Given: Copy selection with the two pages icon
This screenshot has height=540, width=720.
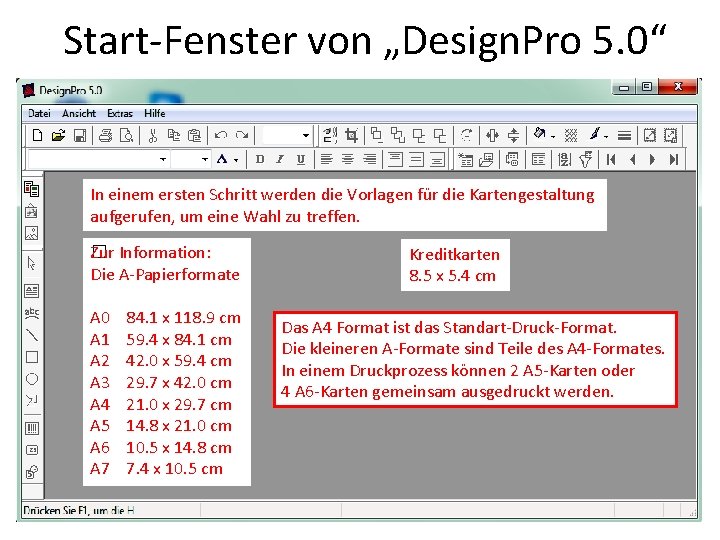Looking at the screenshot, I should [x=174, y=135].
